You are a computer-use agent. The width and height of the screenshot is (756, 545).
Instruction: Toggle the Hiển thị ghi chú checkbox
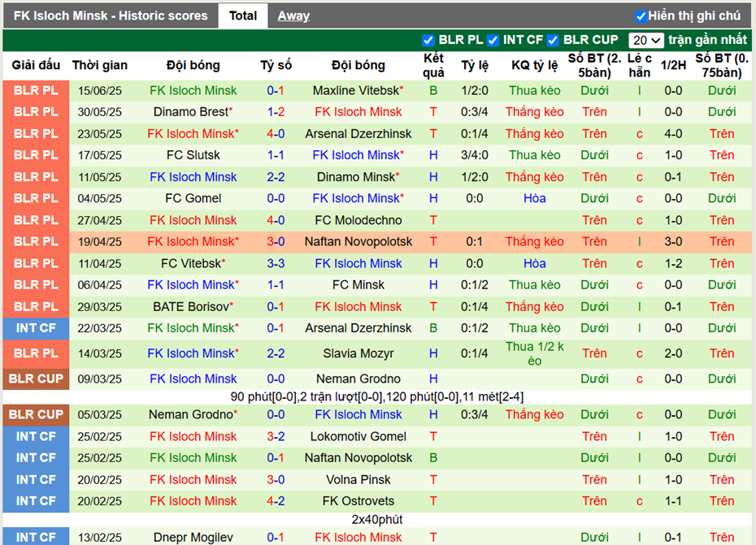coord(641,16)
